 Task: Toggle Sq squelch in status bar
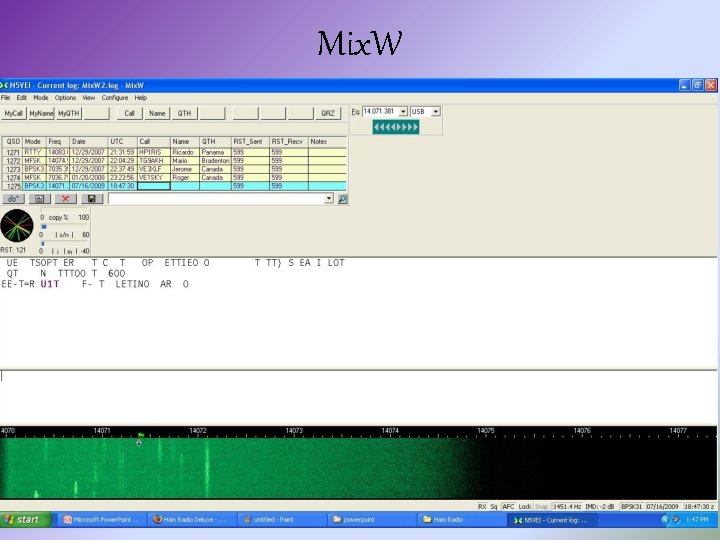pyautogui.click(x=494, y=506)
